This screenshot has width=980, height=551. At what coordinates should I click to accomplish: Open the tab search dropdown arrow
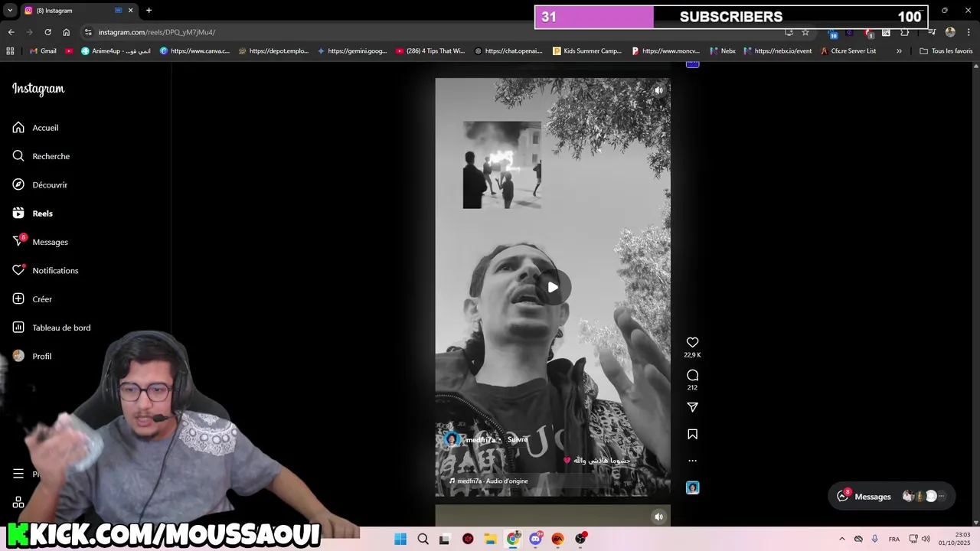point(10,11)
